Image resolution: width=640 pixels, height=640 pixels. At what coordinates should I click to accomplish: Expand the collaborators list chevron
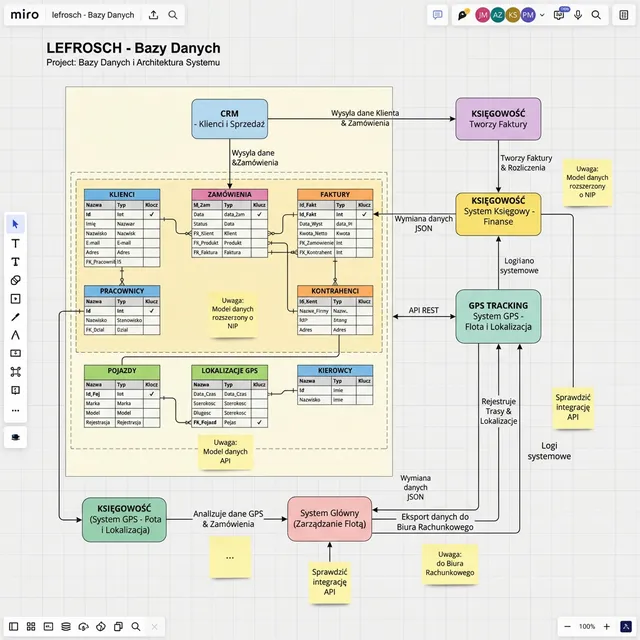click(x=542, y=15)
